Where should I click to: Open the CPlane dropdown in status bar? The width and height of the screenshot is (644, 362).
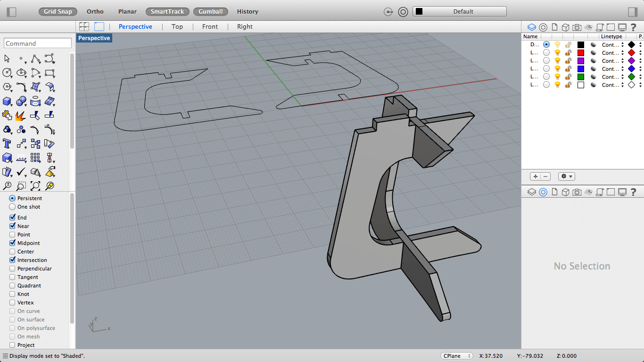457,356
